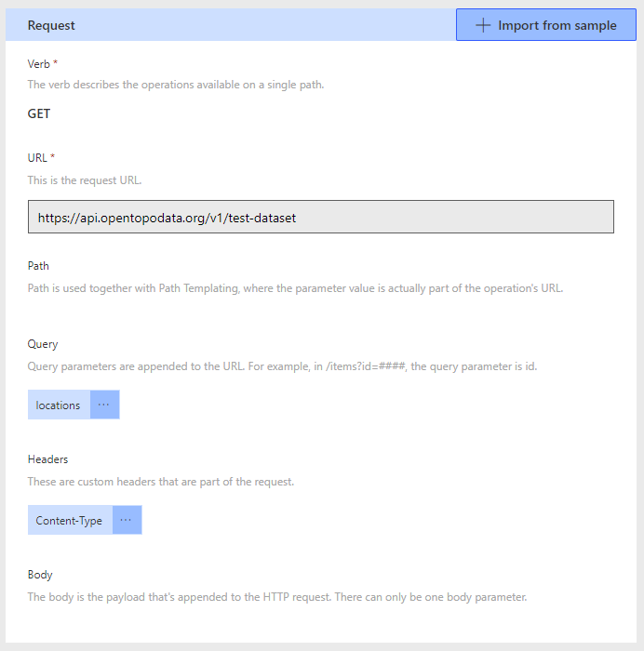This screenshot has width=644, height=651.
Task: Click the plus icon beside Import from sample
Action: (x=483, y=25)
